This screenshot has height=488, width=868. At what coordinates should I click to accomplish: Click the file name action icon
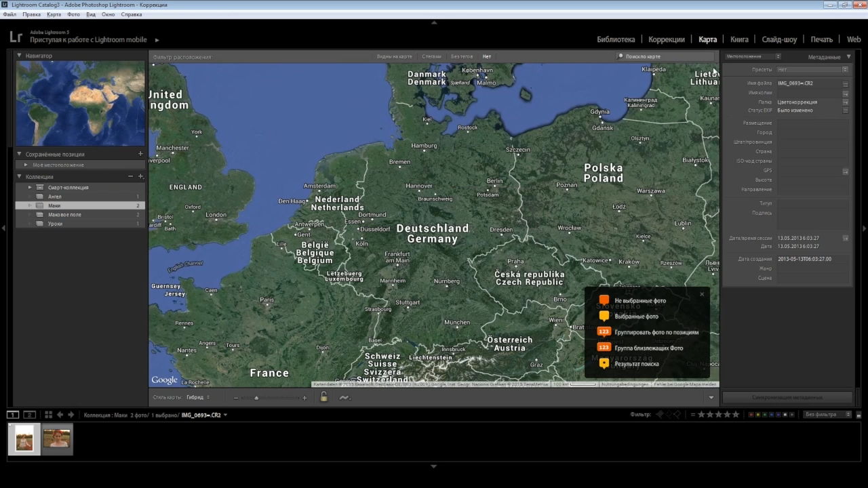pyautogui.click(x=846, y=84)
